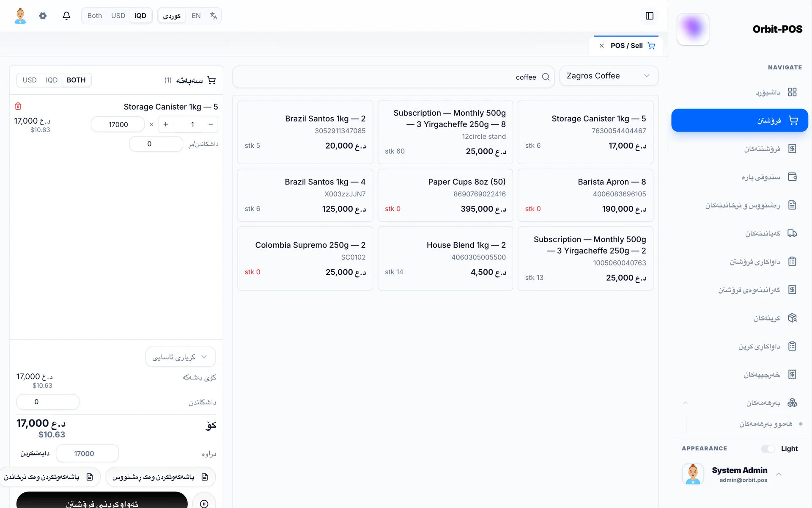
Task: Click the complete sale black button
Action: point(102,500)
